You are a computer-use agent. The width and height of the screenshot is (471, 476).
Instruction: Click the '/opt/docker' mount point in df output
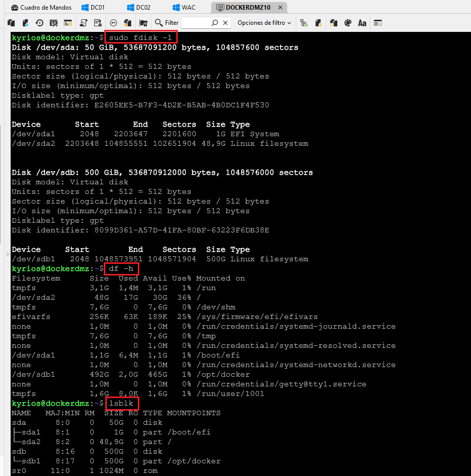click(223, 374)
